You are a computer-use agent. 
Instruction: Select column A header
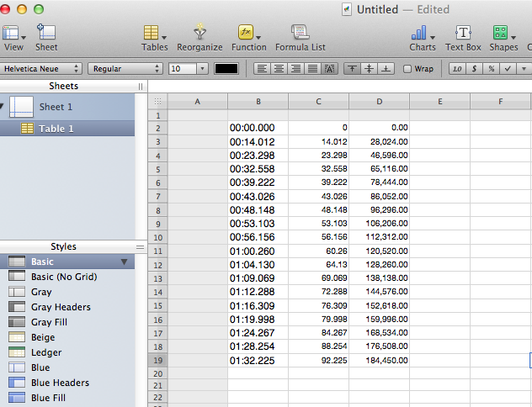tap(198, 101)
